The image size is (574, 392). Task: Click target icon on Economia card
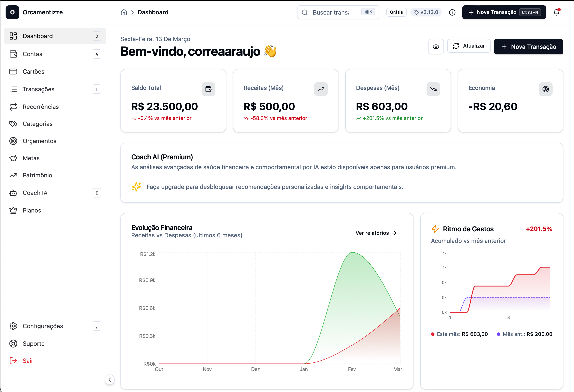click(545, 89)
